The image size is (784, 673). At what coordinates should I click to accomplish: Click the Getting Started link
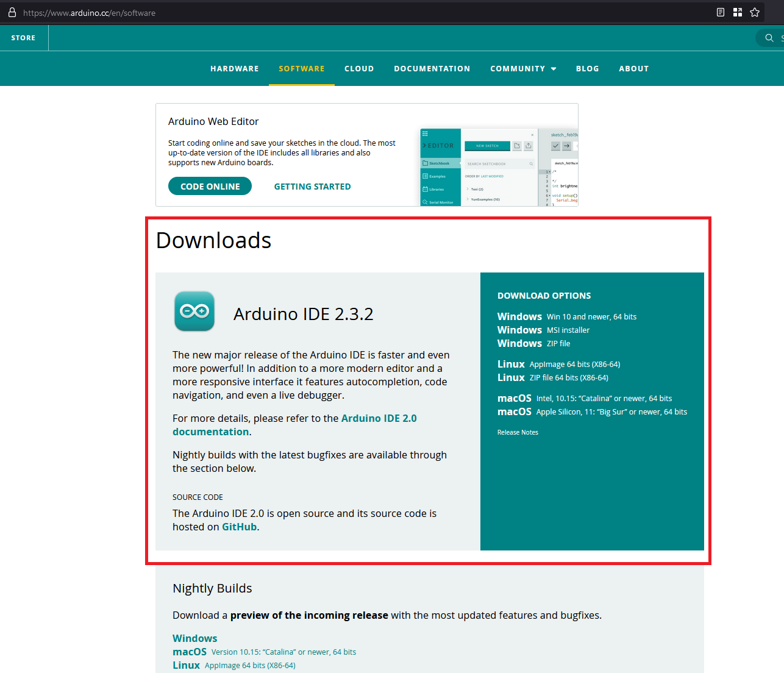pos(312,187)
